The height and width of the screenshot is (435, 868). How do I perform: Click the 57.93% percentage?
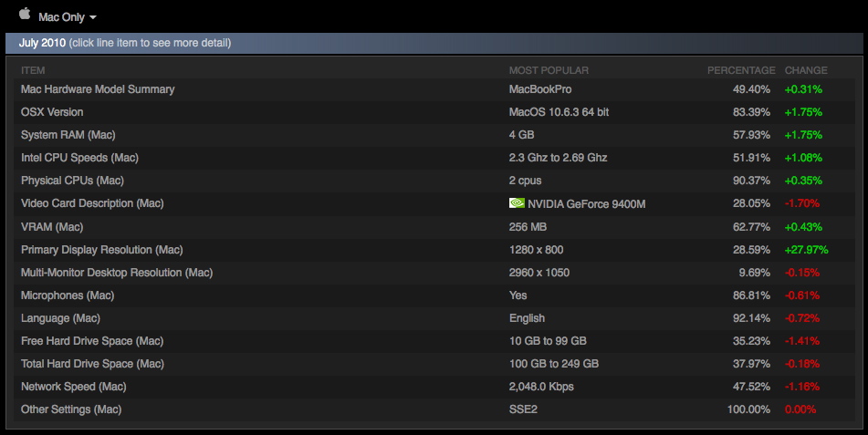(751, 134)
